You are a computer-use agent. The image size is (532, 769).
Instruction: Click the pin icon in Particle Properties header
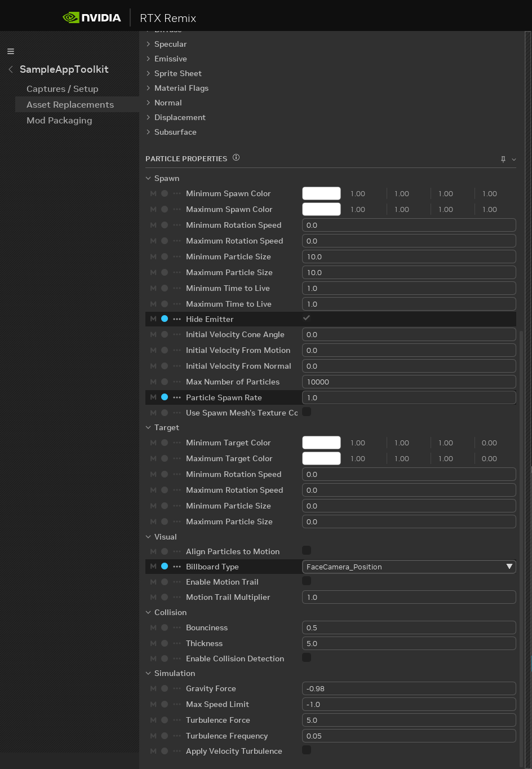pos(503,160)
